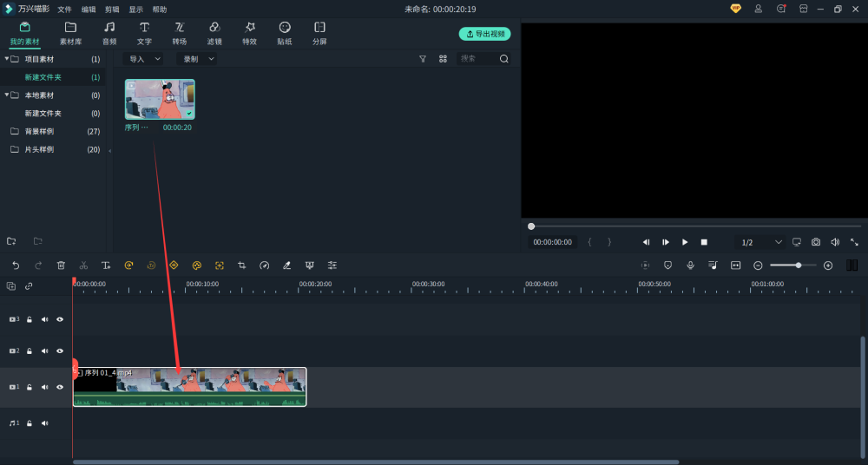
Task: Switch to the 转场 transitions tab
Action: tap(179, 33)
